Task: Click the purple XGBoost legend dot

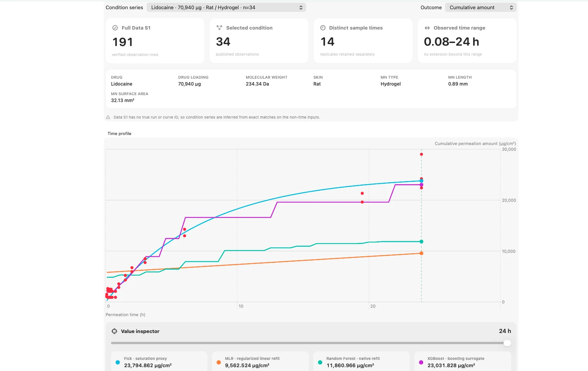Action: coord(421,362)
